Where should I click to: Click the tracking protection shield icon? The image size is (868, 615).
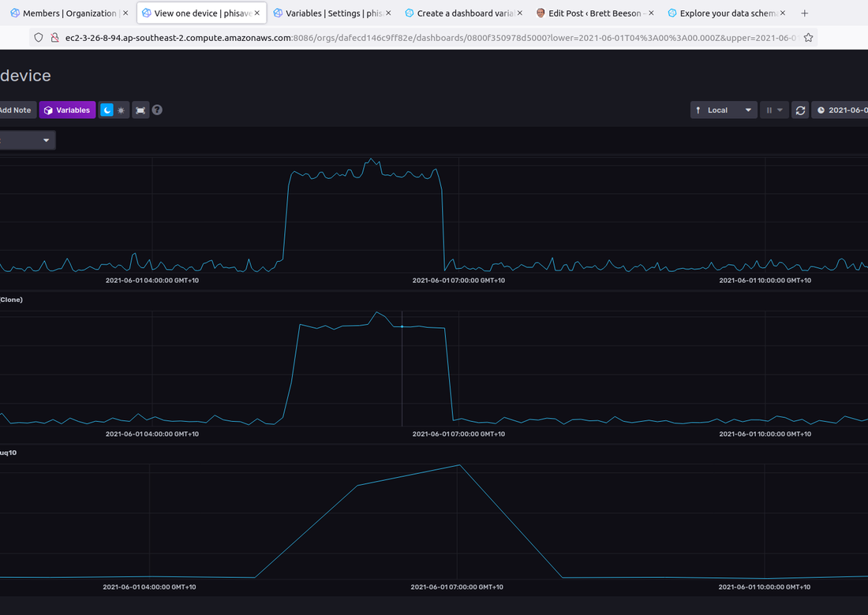click(38, 38)
